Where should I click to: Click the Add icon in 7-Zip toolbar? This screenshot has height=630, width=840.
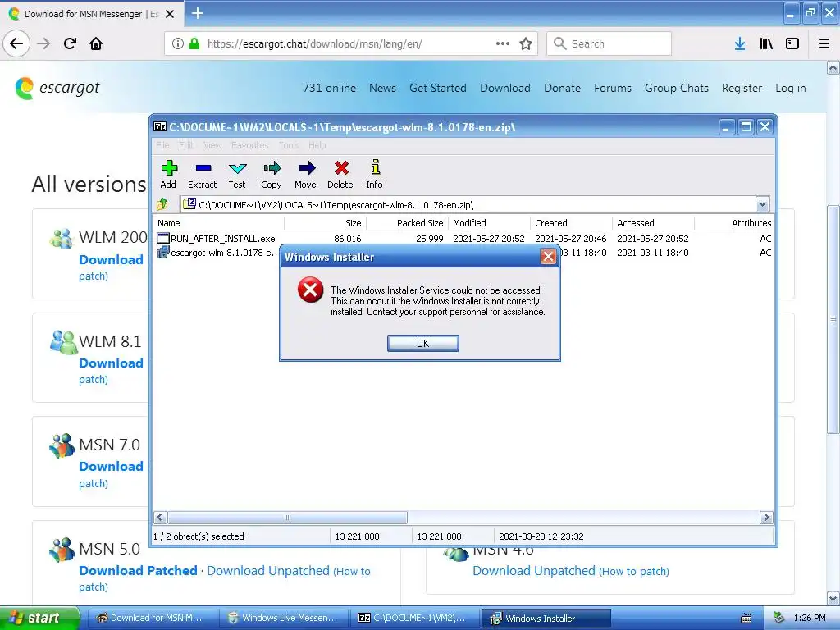point(169,174)
